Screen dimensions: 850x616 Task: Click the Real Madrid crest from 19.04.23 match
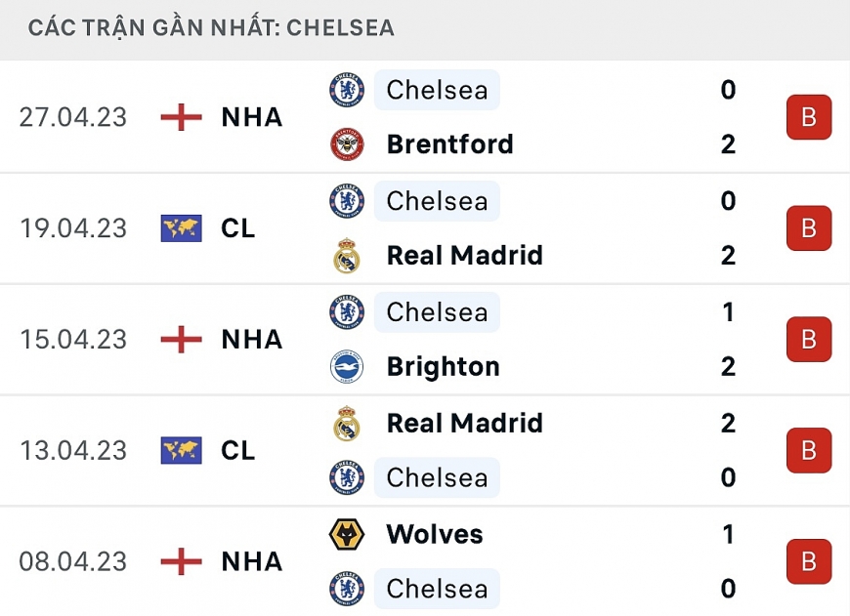tap(346, 255)
